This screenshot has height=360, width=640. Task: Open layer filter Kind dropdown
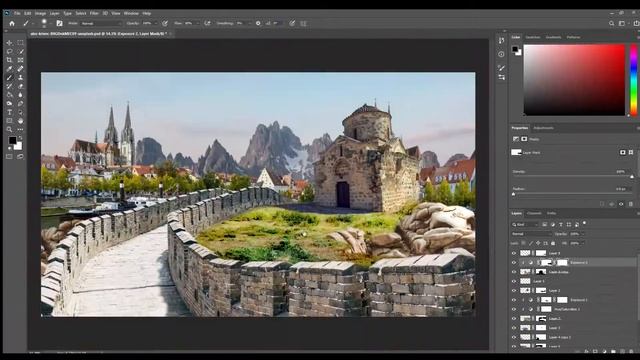(x=525, y=224)
